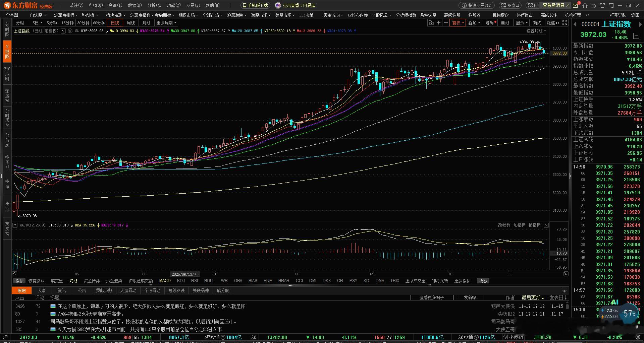Switch chart to 周线 period
The image size is (644, 343).
click(131, 23)
